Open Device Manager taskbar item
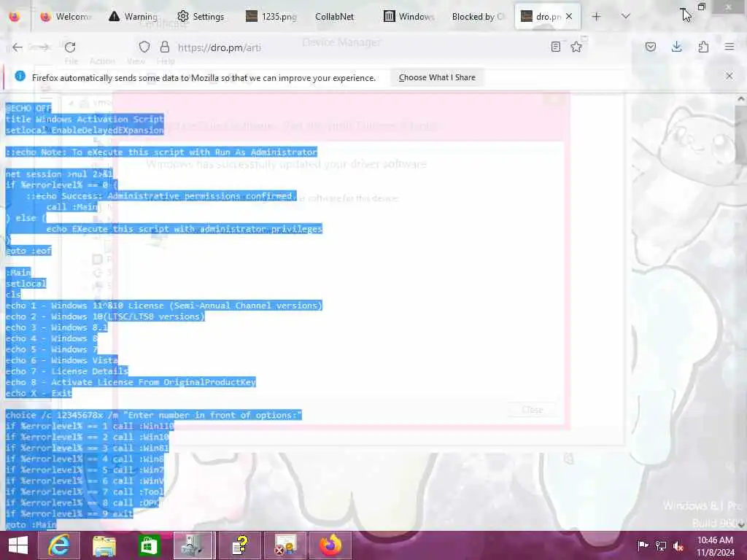The image size is (747, 560). [x=194, y=545]
